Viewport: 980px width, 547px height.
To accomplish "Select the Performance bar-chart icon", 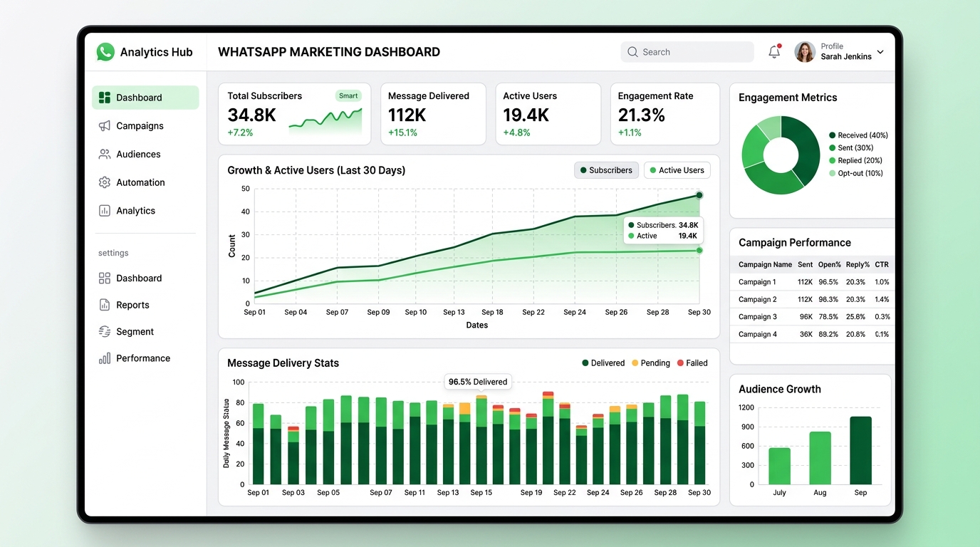I will click(105, 358).
